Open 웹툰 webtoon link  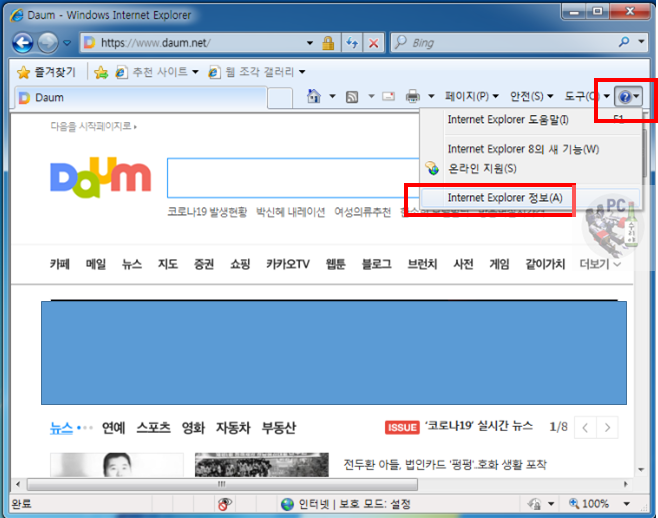[x=336, y=264]
